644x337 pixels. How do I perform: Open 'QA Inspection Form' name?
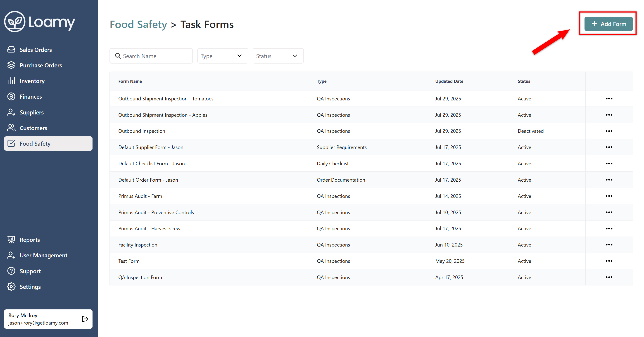(x=140, y=277)
